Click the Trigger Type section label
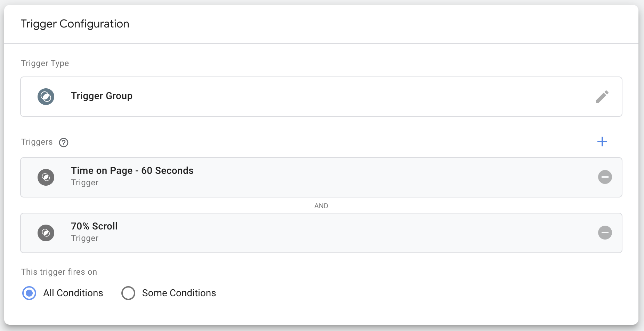 45,63
